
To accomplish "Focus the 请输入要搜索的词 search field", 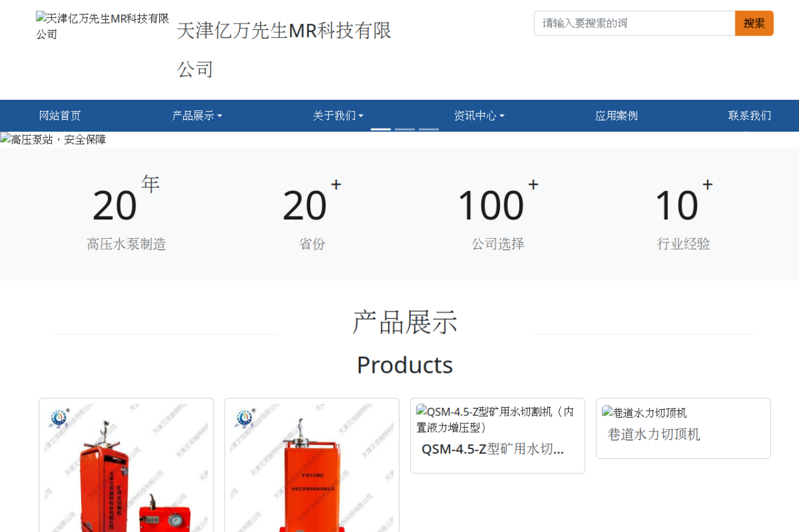I will 635,23.
